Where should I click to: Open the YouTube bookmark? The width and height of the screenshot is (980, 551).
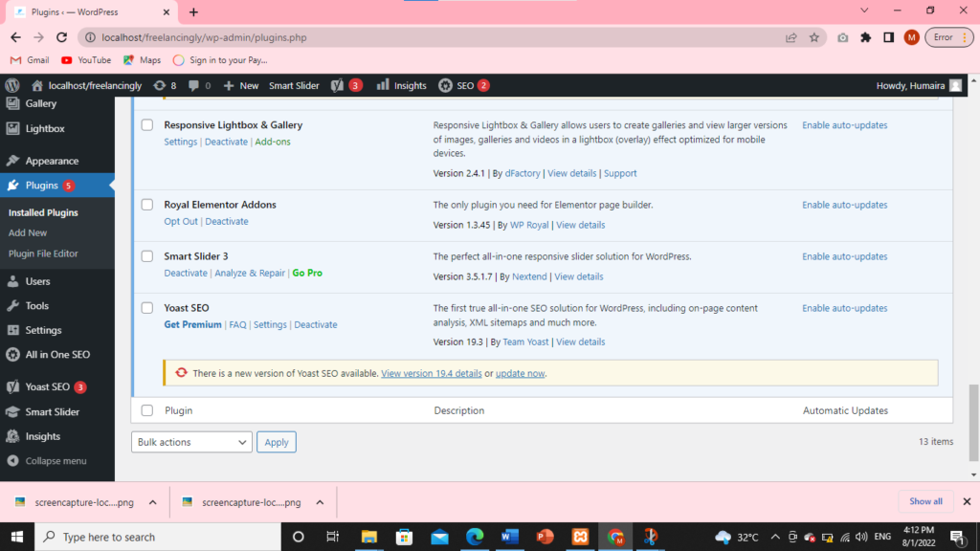coord(86,60)
